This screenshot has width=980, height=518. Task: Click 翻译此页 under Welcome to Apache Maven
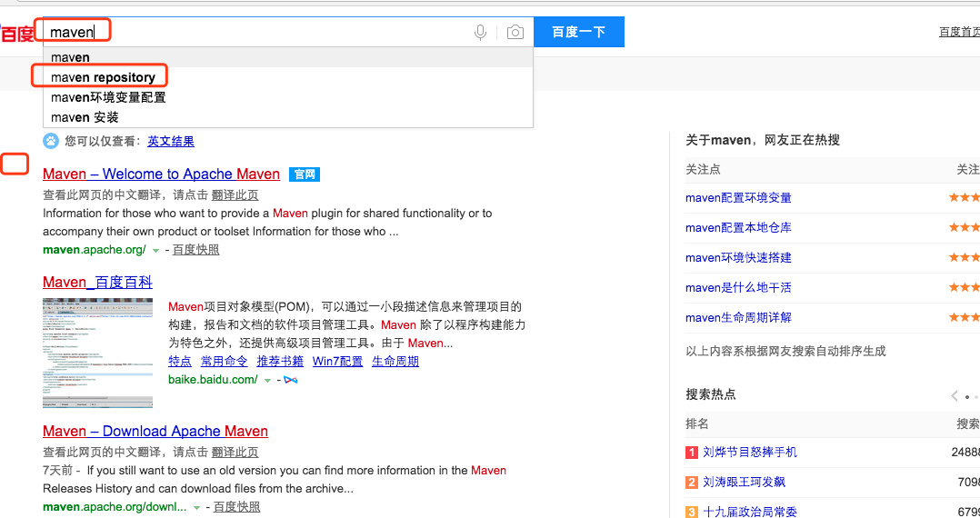(x=235, y=195)
